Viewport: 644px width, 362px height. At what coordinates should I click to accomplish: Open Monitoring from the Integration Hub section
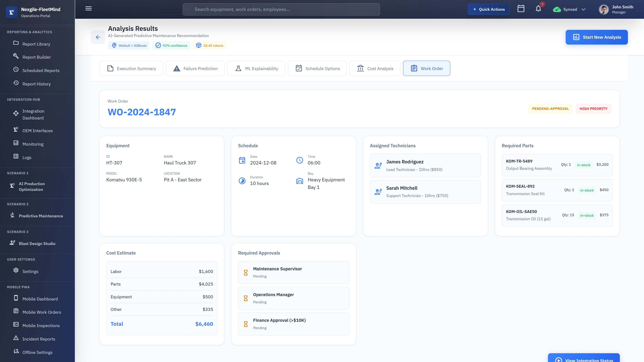click(33, 144)
